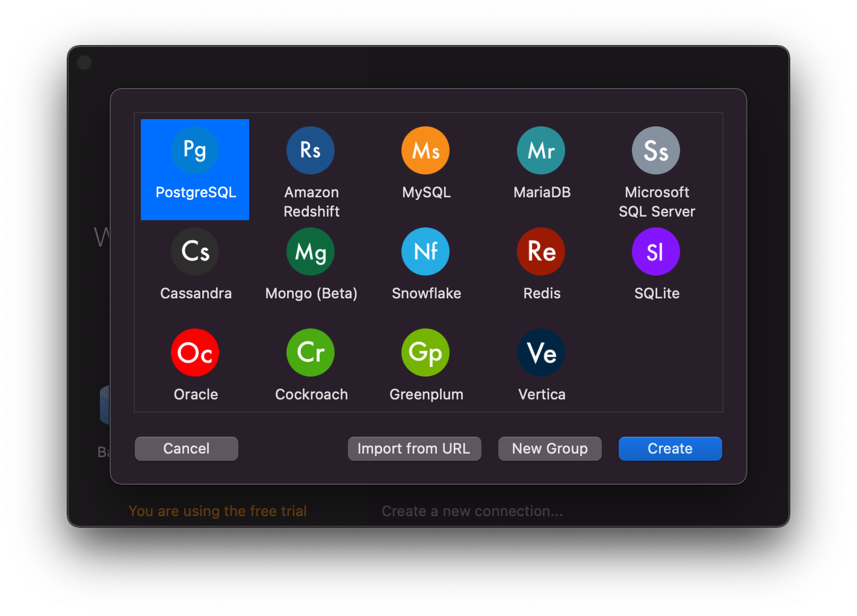This screenshot has height=616, width=857.
Task: Select the Cockroach Cr icon
Action: click(x=311, y=353)
